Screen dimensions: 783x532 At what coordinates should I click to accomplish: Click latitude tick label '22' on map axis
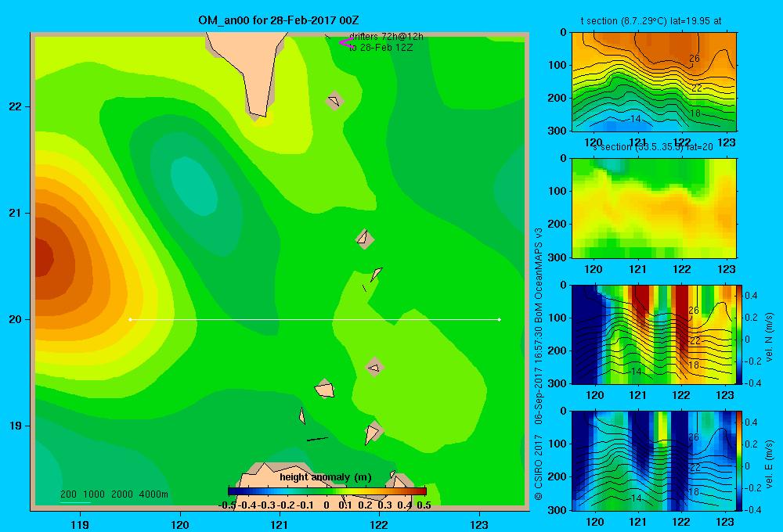coord(16,106)
